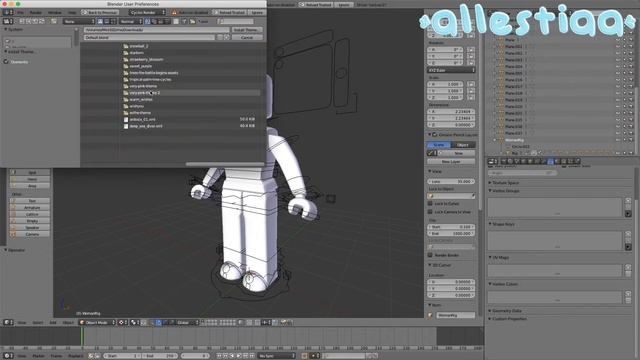This screenshot has height=360, width=640.
Task: Collapse the Vertex Groups panel
Action: click(490, 191)
